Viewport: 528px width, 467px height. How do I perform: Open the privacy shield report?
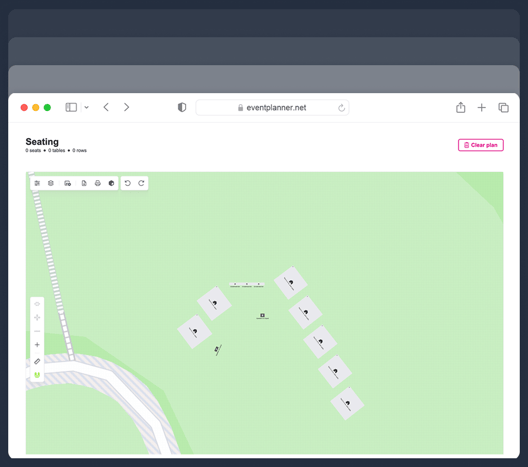pos(182,107)
